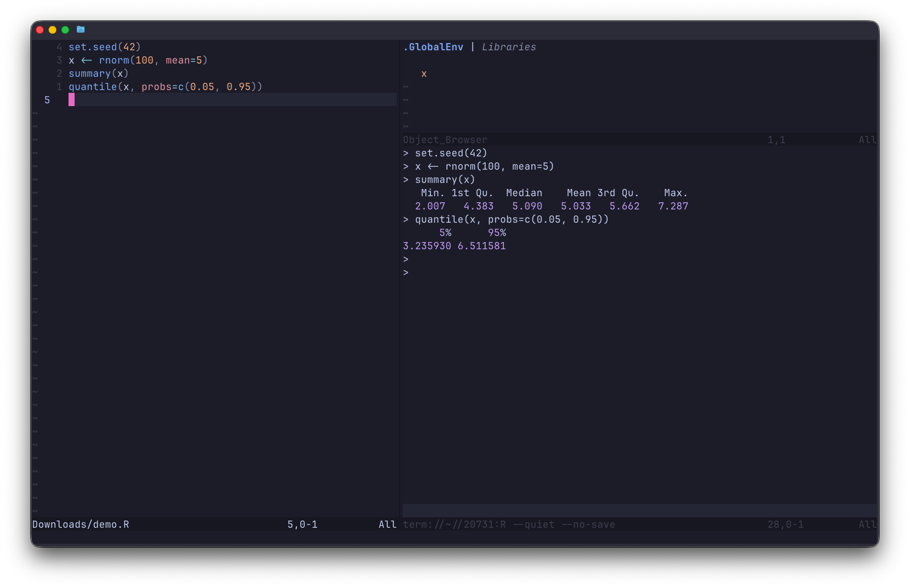Click the 5% quantile value 3.235930
The height and width of the screenshot is (588, 910).
[x=427, y=246]
